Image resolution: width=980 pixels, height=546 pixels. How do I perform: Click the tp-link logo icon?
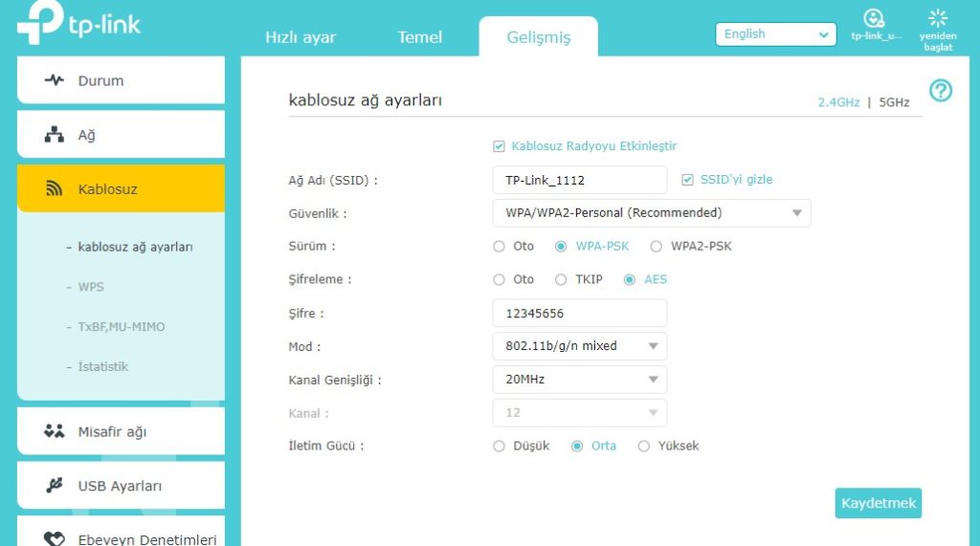coord(39,22)
